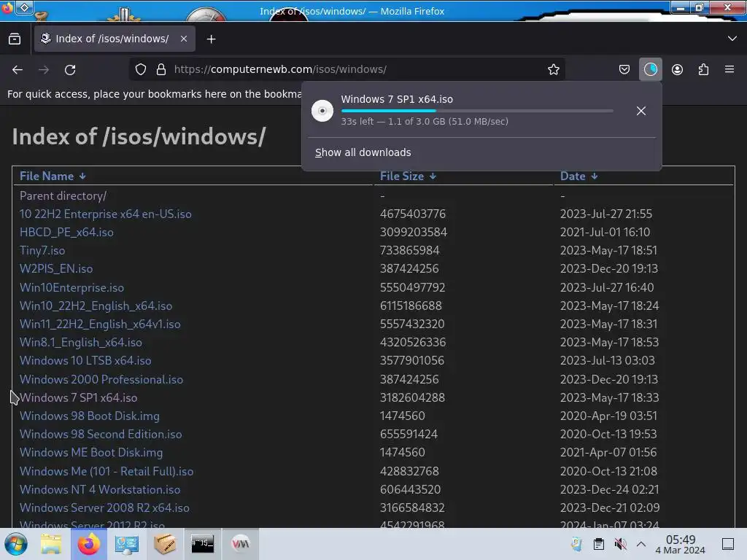747x560 pixels.
Task: Open the Parent directory/ link
Action: [63, 195]
